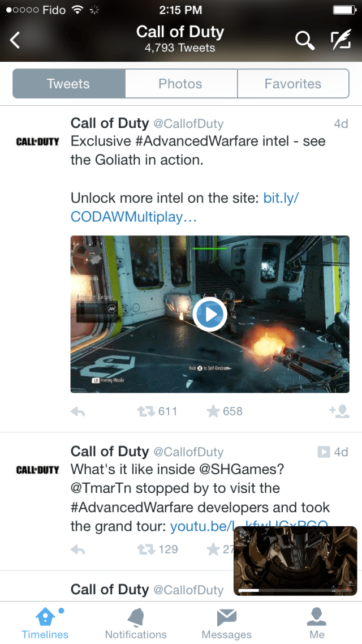Open the Messages tab

pyautogui.click(x=227, y=623)
